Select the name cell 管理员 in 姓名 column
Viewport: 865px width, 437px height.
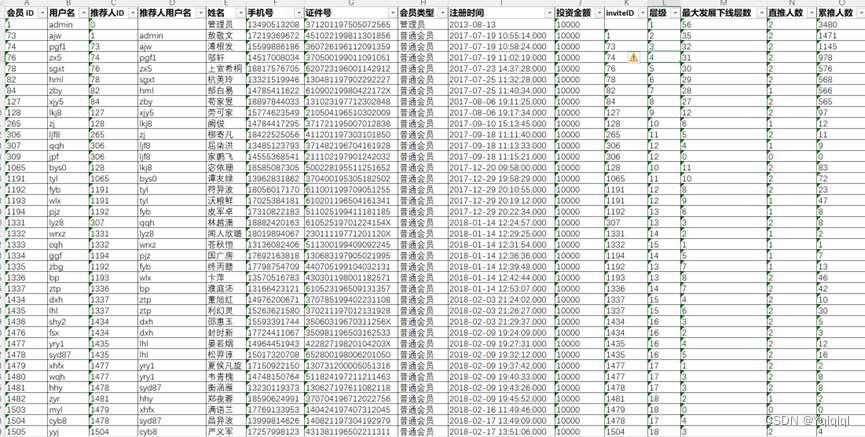(226, 24)
